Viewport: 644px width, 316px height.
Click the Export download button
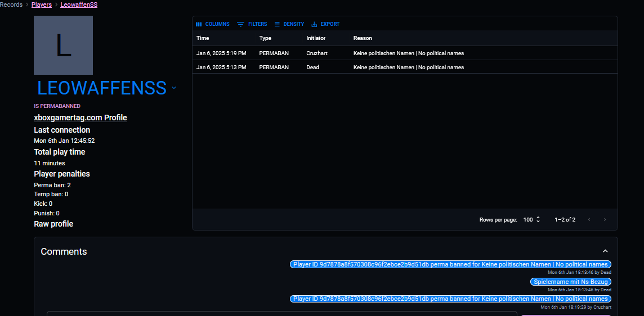click(325, 24)
